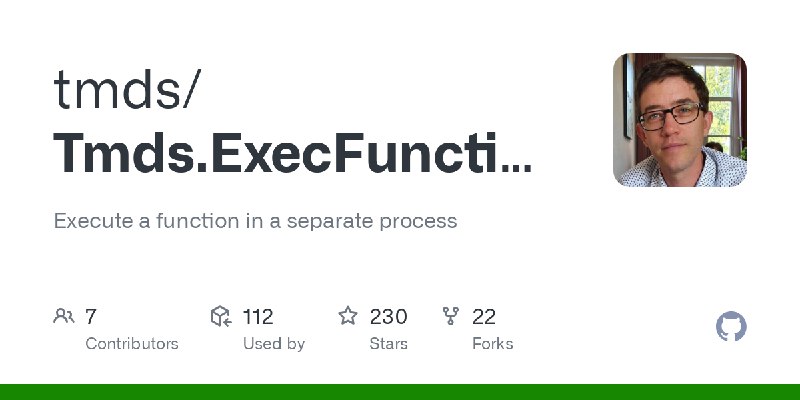Click the Used by label
The height and width of the screenshot is (400, 800).
274,344
